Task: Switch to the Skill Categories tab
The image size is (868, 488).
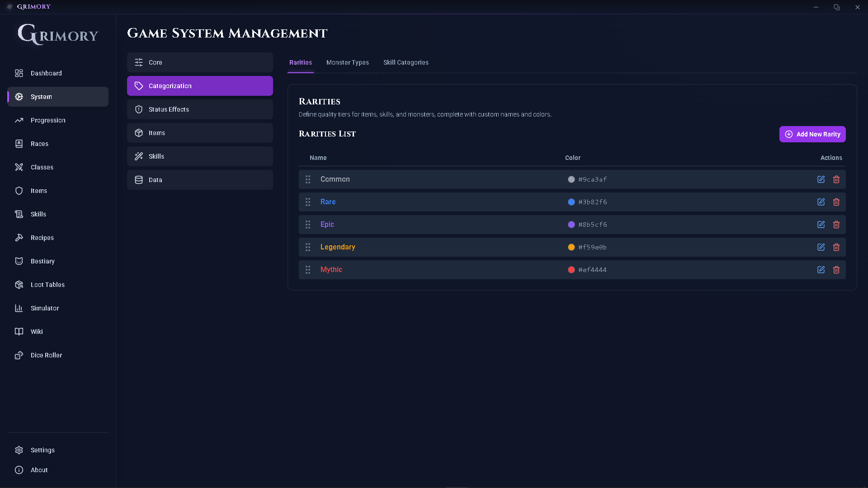Action: tap(406, 62)
